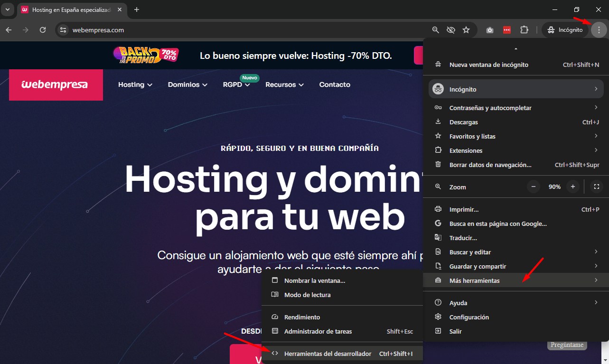Select Imprimir from the menu
This screenshot has height=364, width=609.
tap(516, 209)
